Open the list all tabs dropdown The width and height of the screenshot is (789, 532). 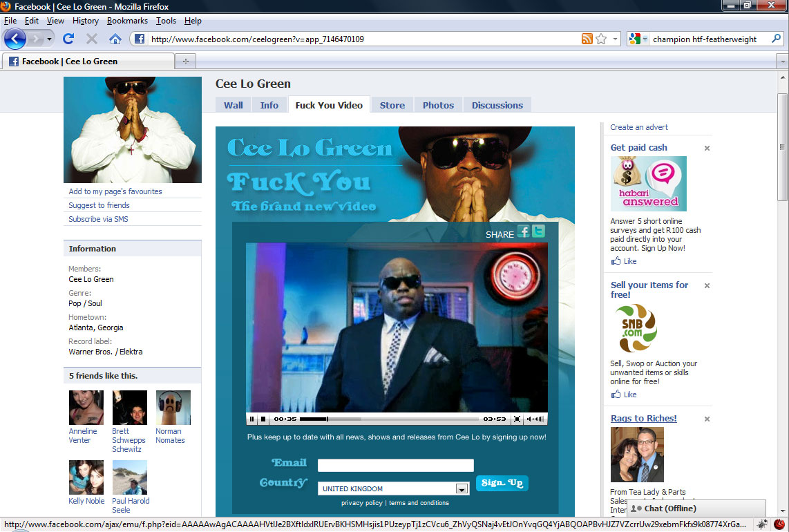tap(782, 61)
